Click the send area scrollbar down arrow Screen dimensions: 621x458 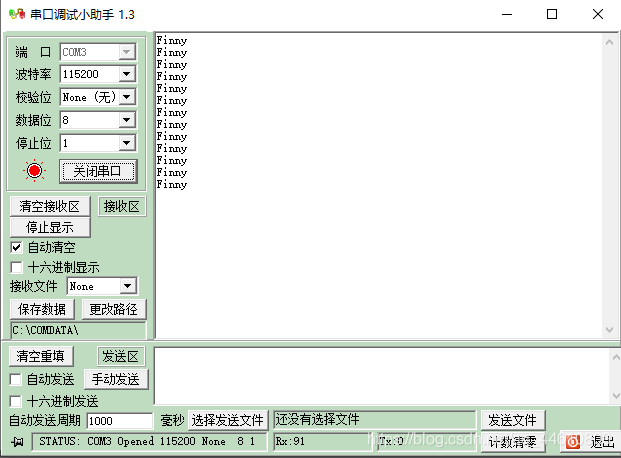(x=616, y=395)
